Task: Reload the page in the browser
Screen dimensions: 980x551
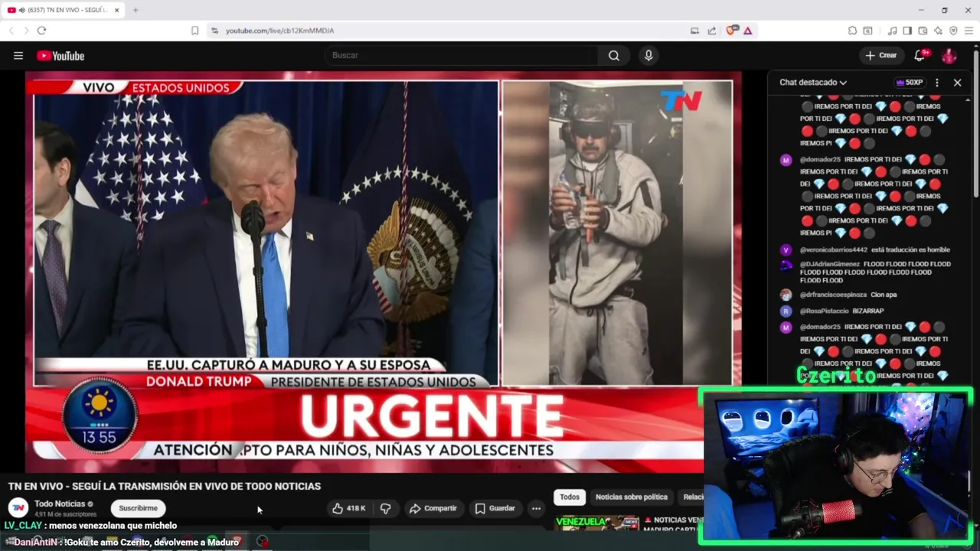Action: coord(41,31)
